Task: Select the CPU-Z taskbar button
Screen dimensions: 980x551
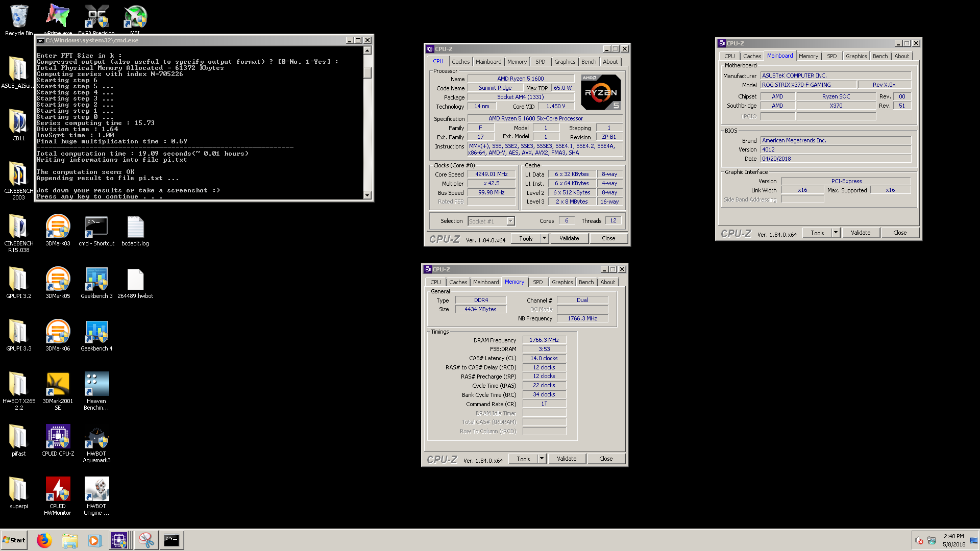Action: 119,540
